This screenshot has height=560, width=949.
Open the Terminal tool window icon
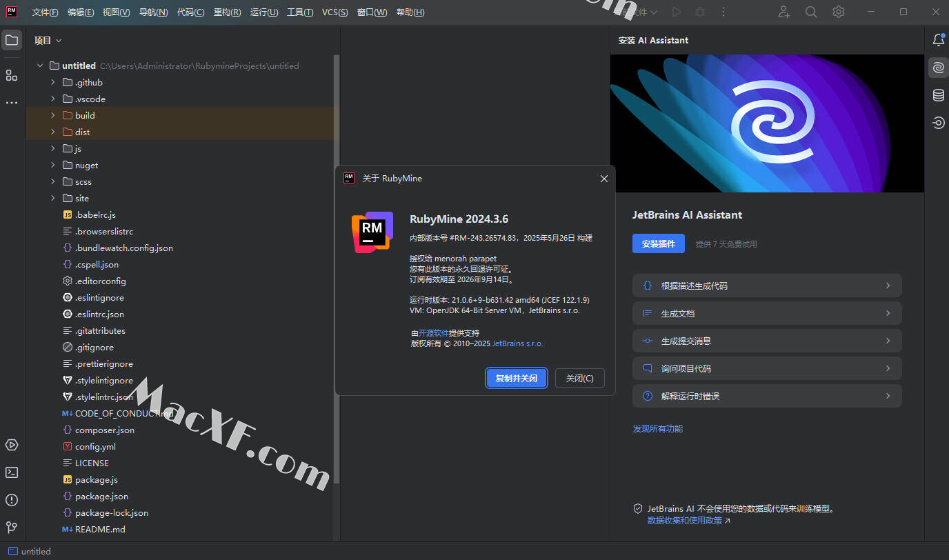(x=12, y=472)
